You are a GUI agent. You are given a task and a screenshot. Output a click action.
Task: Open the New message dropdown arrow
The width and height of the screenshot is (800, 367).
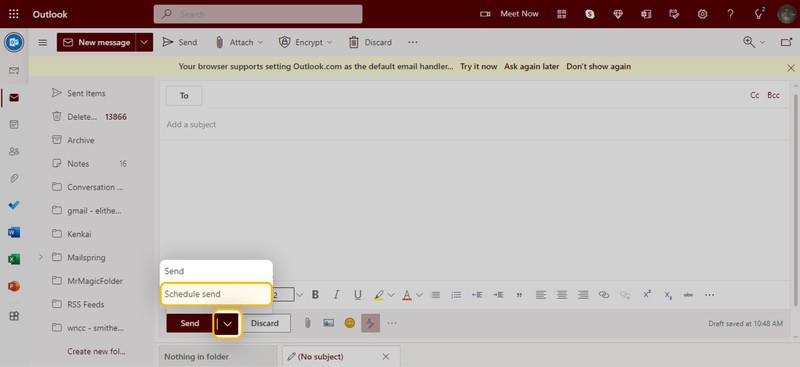[144, 42]
